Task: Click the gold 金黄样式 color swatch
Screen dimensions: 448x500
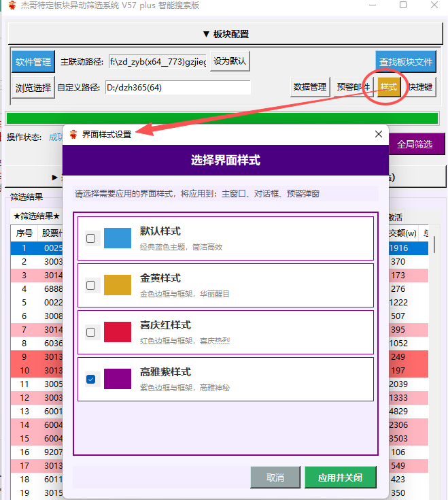Action: [x=118, y=285]
